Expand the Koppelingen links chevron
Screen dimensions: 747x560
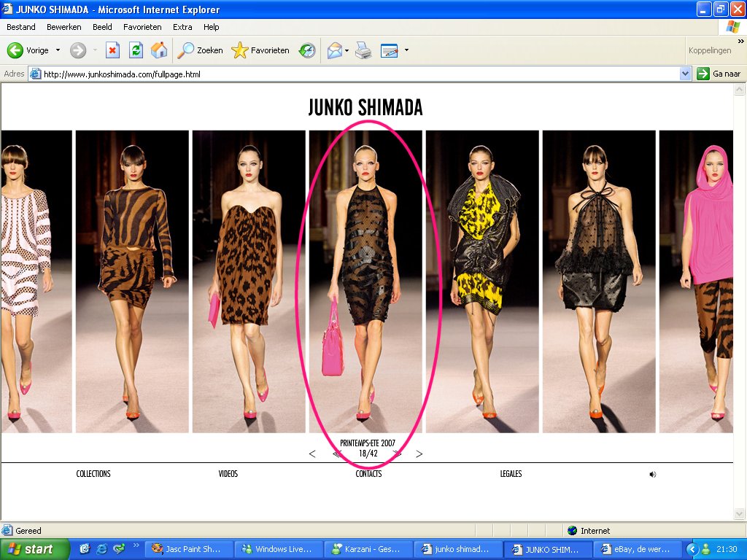pos(740,42)
